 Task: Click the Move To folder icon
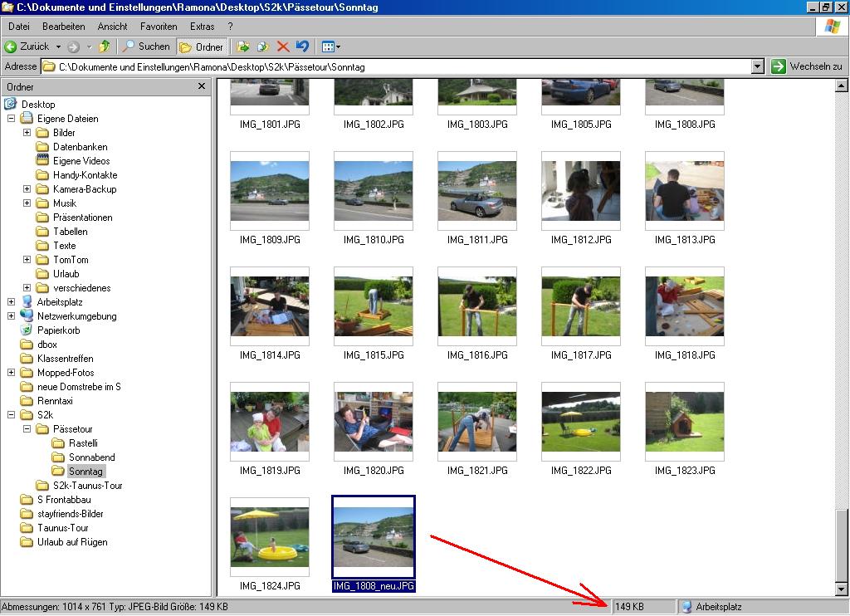(x=243, y=47)
